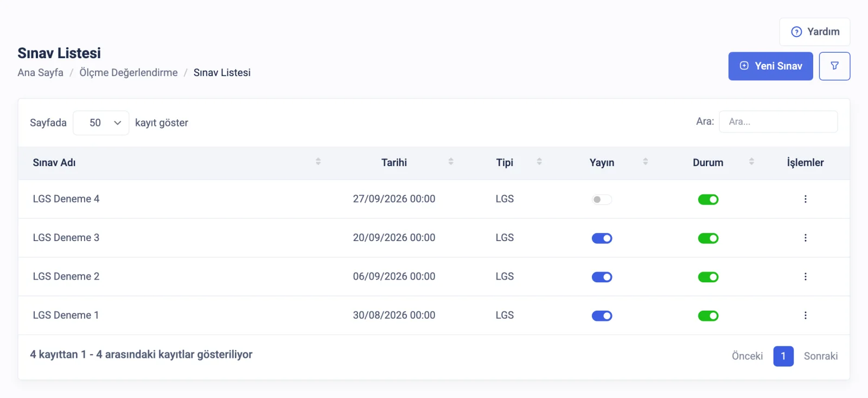Viewport: 868px width, 398px height.
Task: Select page 1 in pagination
Action: pos(783,356)
